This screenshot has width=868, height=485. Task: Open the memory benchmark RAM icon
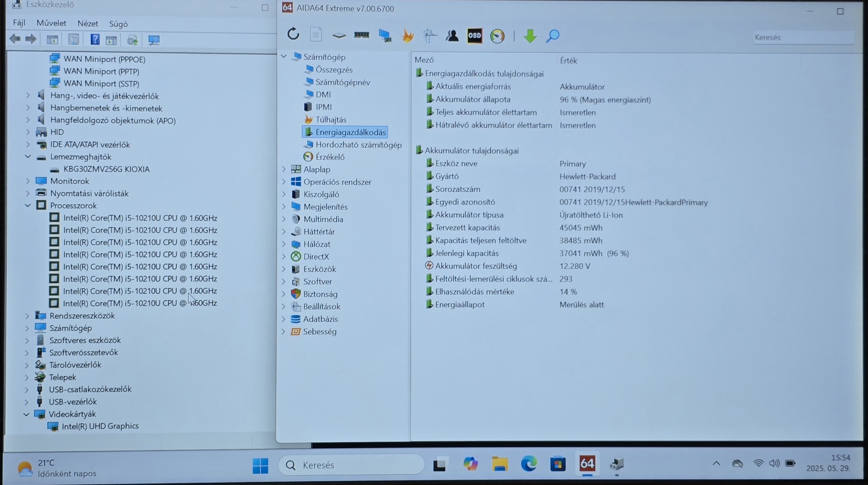point(361,35)
